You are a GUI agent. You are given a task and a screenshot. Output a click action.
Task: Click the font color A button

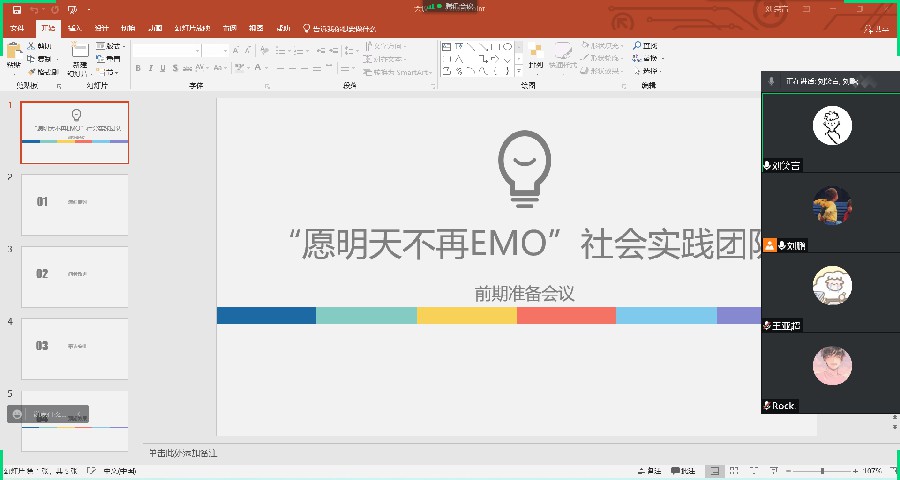point(259,68)
